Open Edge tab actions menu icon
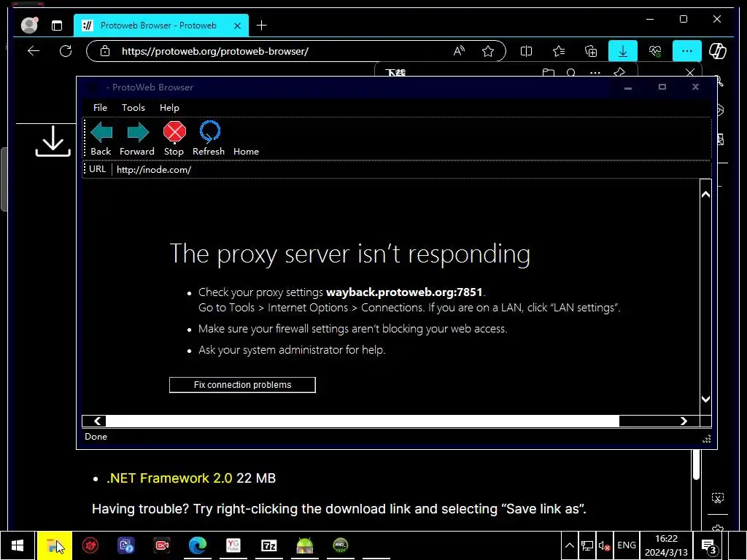 (57, 26)
